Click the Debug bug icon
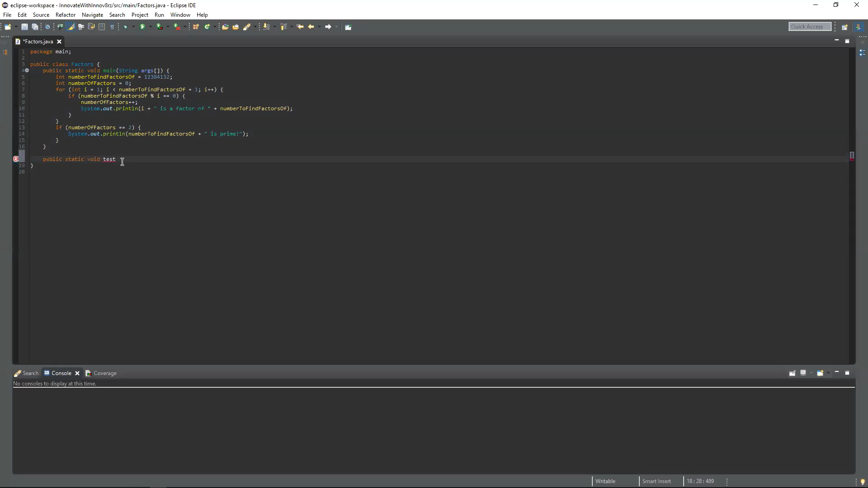868x488 pixels. [126, 27]
